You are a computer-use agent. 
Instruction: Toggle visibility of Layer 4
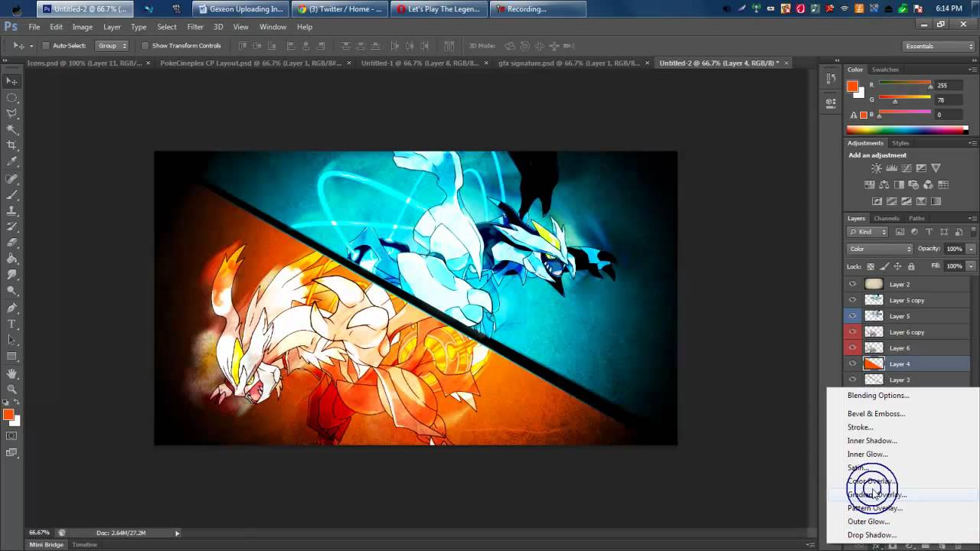point(852,364)
